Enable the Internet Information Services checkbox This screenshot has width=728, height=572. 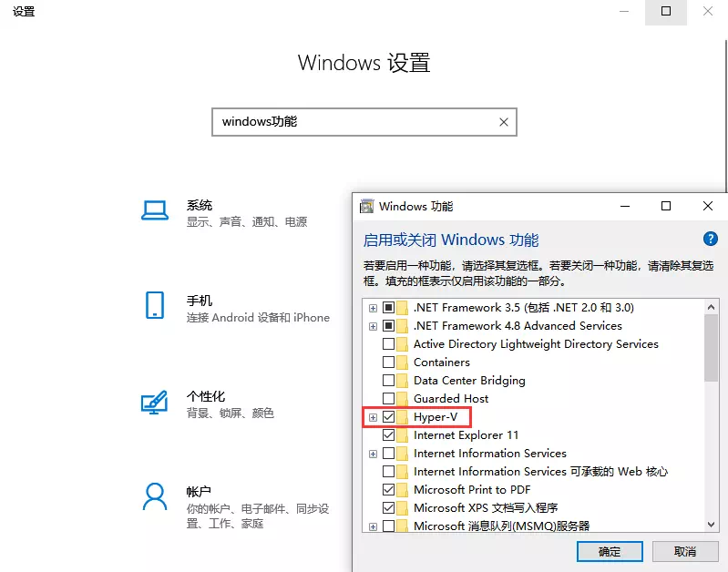click(389, 454)
